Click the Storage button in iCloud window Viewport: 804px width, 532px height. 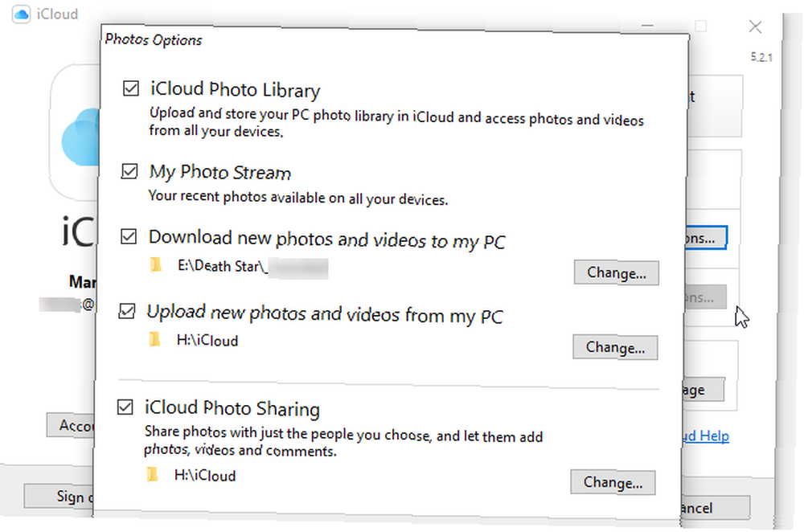[703, 390]
